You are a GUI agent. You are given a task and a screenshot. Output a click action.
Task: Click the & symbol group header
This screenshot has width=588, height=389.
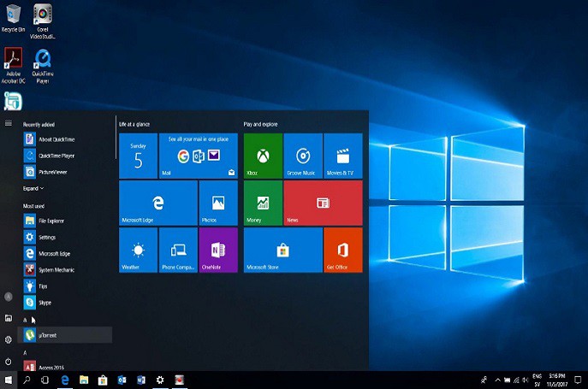[x=25, y=320]
